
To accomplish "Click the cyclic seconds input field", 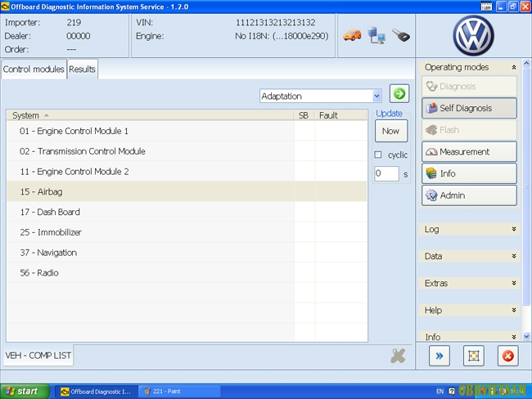I will [x=386, y=173].
